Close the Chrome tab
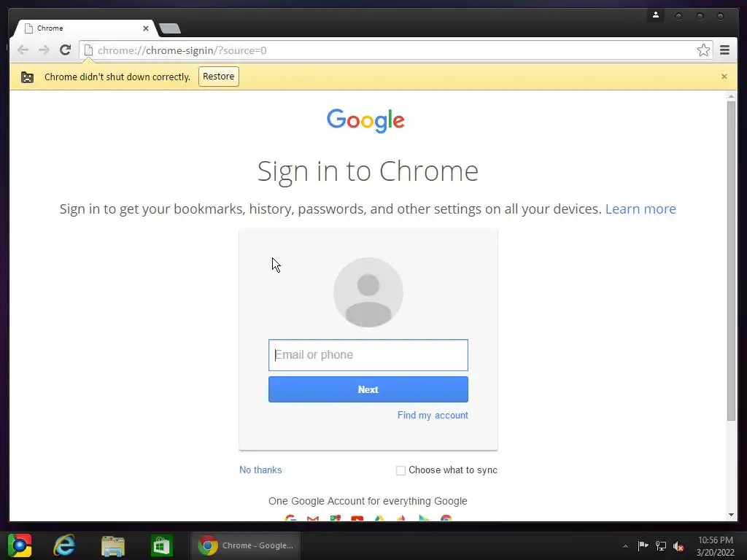Screen dimensions: 747x560 tap(146, 28)
